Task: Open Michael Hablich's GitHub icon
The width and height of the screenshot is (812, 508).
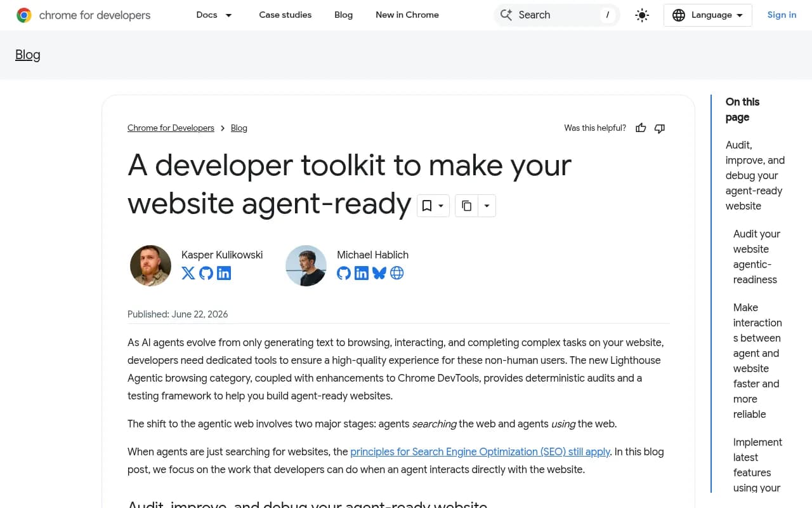Action: (x=344, y=273)
